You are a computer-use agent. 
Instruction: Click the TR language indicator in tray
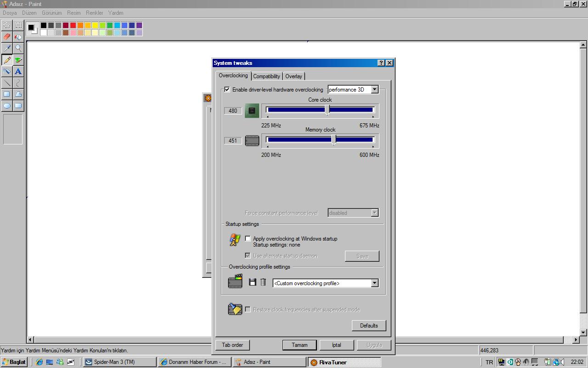point(489,362)
